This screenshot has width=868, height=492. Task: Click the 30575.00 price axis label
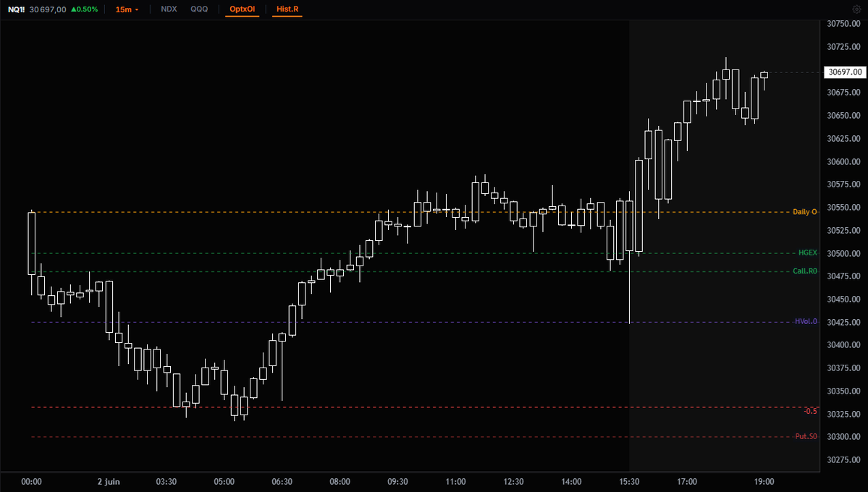(843, 184)
